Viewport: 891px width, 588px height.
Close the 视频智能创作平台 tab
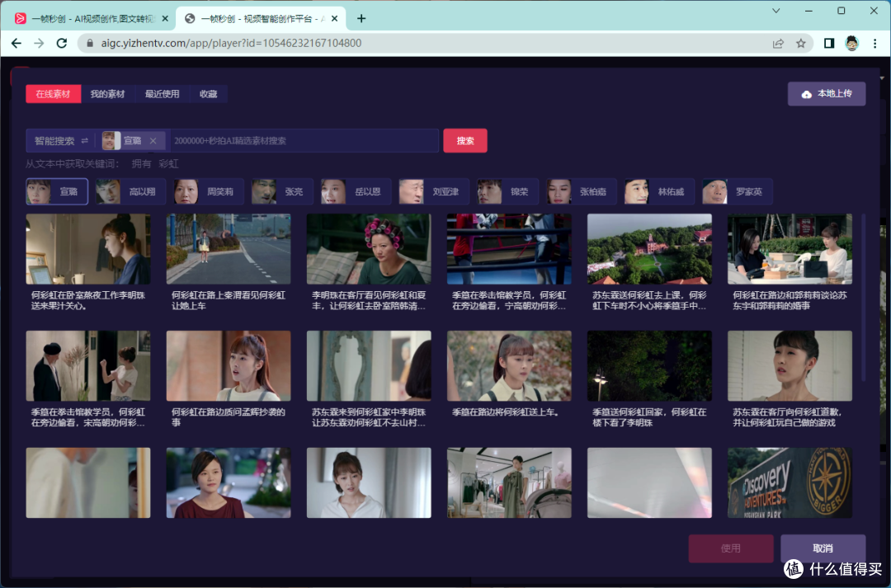coord(334,19)
